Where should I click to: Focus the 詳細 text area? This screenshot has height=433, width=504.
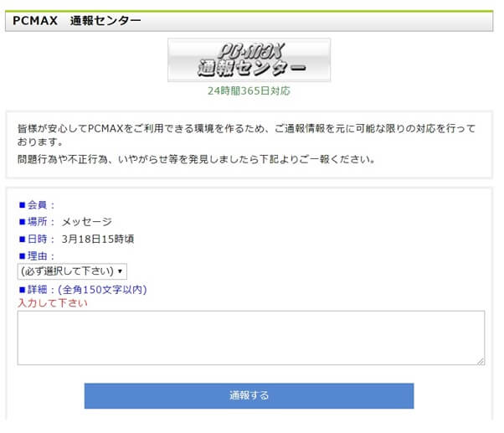tap(251, 338)
